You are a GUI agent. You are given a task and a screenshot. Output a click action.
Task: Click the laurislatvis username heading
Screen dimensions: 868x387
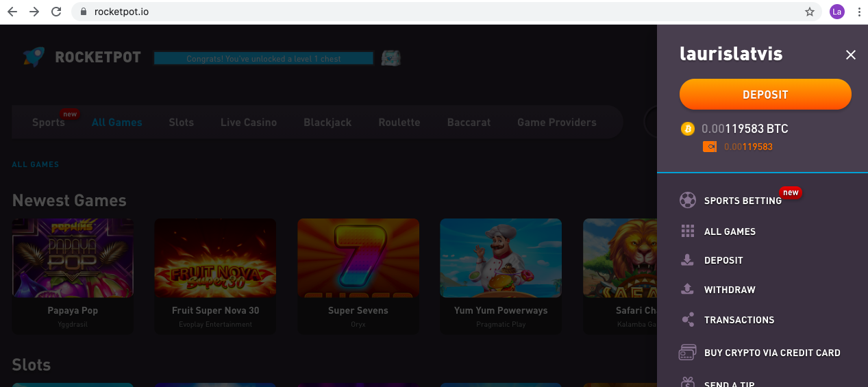[x=730, y=54]
